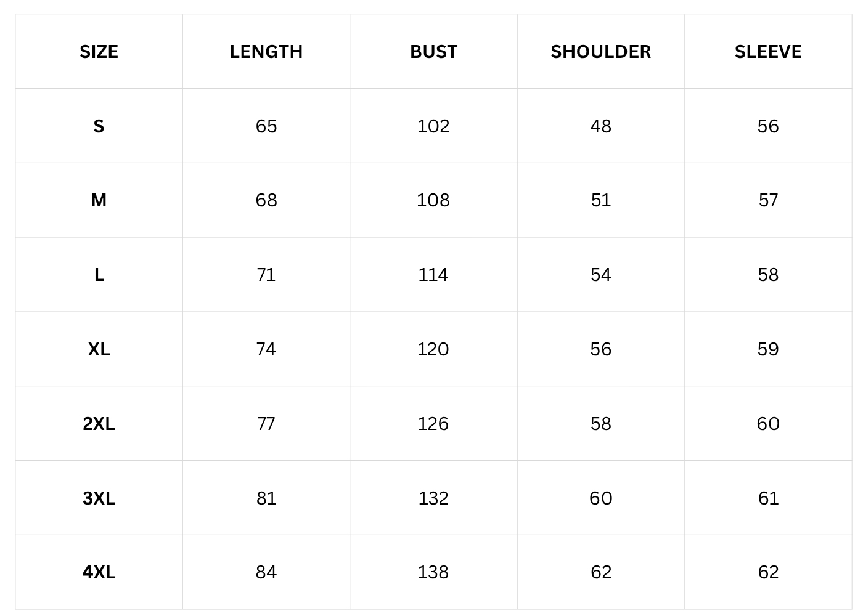Click length value 71 for size L

[x=266, y=275]
